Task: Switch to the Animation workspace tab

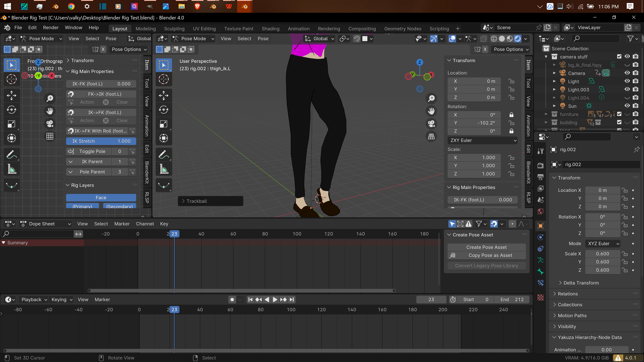Action: tap(299, 29)
